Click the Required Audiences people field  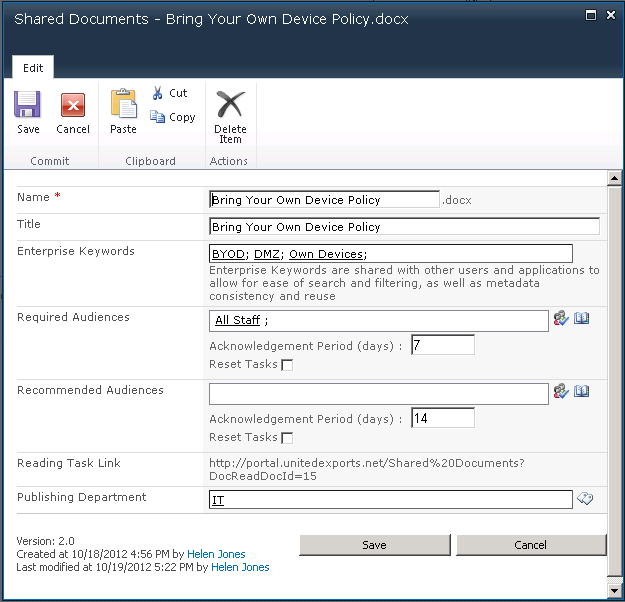click(x=379, y=321)
